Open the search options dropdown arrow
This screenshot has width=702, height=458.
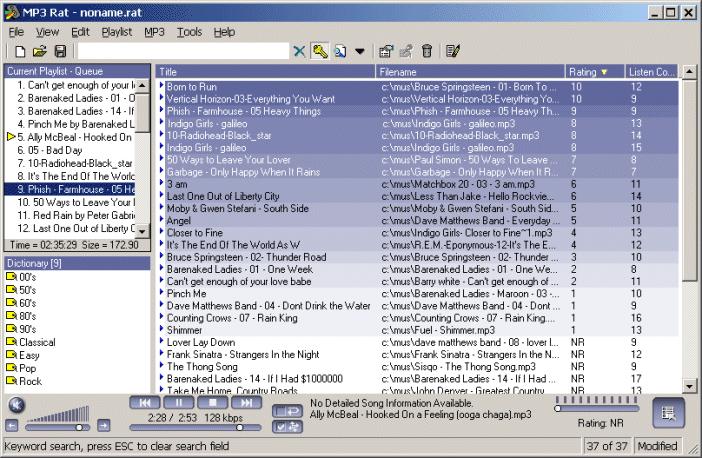click(360, 51)
